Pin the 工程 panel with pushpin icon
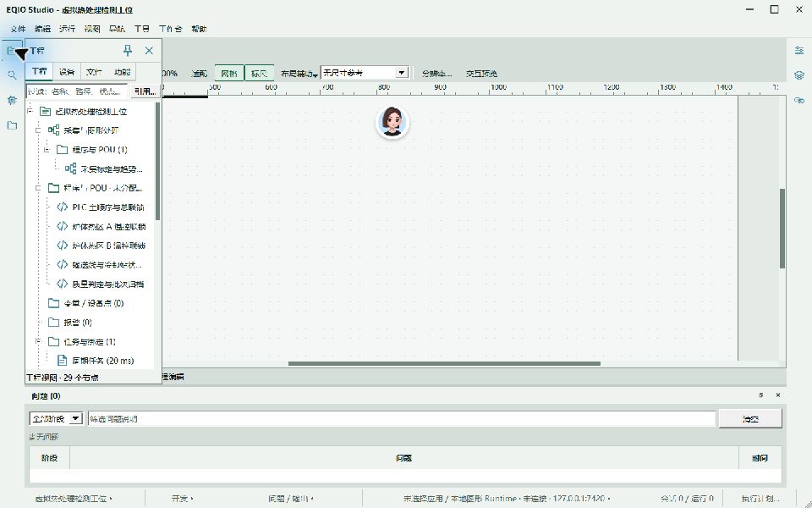This screenshot has width=812, height=508. pos(128,50)
